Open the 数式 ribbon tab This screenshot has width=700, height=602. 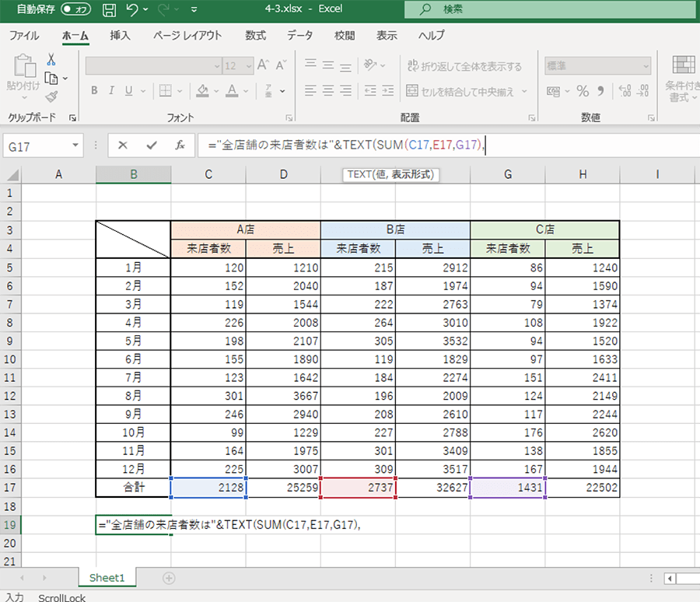[x=255, y=36]
